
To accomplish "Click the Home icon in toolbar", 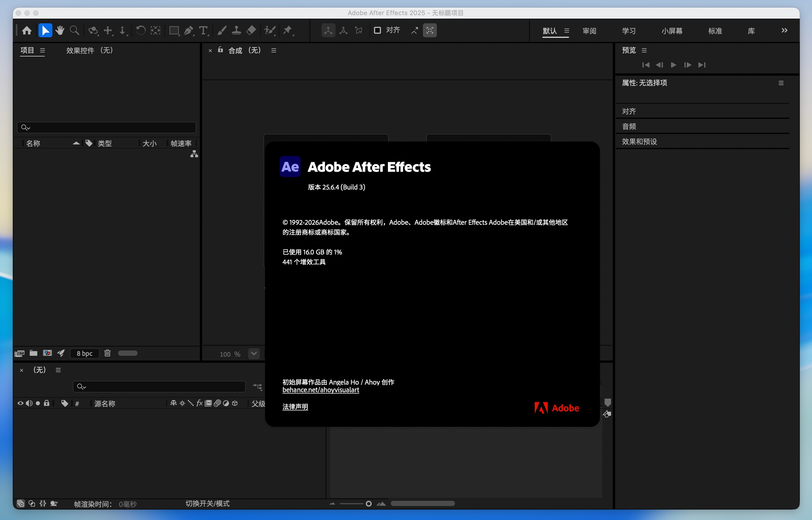I will (27, 30).
